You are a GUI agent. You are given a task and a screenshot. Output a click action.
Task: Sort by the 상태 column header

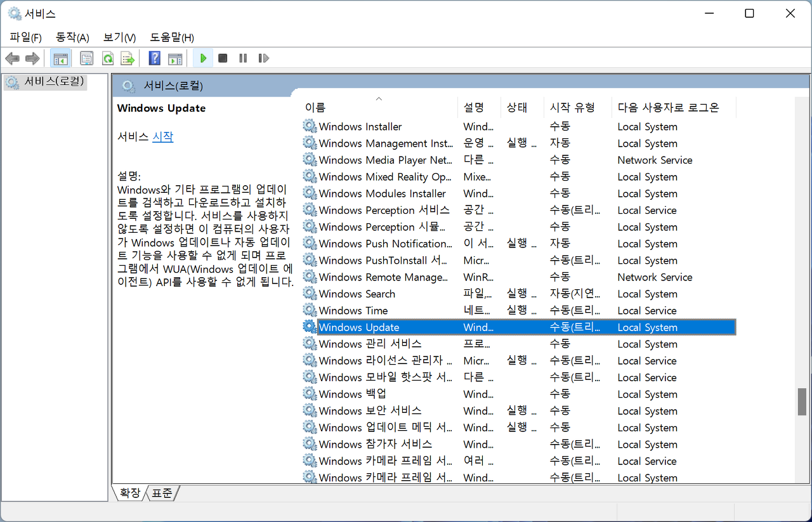coord(523,107)
